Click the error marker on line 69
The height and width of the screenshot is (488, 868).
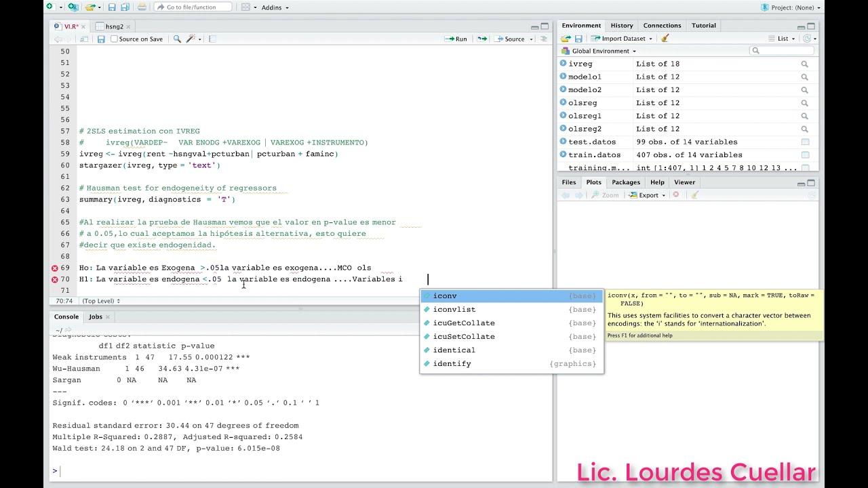55,268
